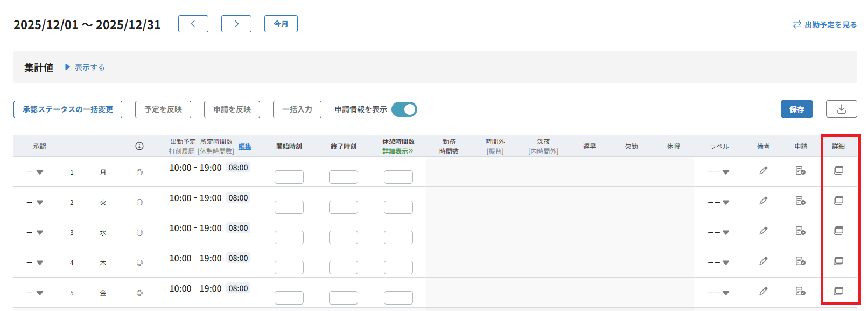Go to next month with right arrow
Viewport: 868px width, 311px height.
point(236,24)
